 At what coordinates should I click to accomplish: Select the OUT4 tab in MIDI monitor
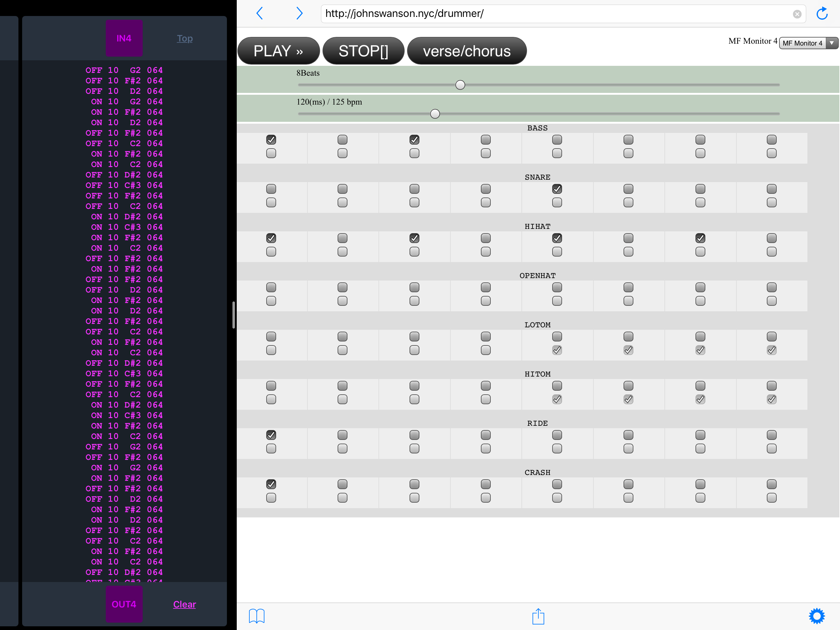(x=124, y=604)
